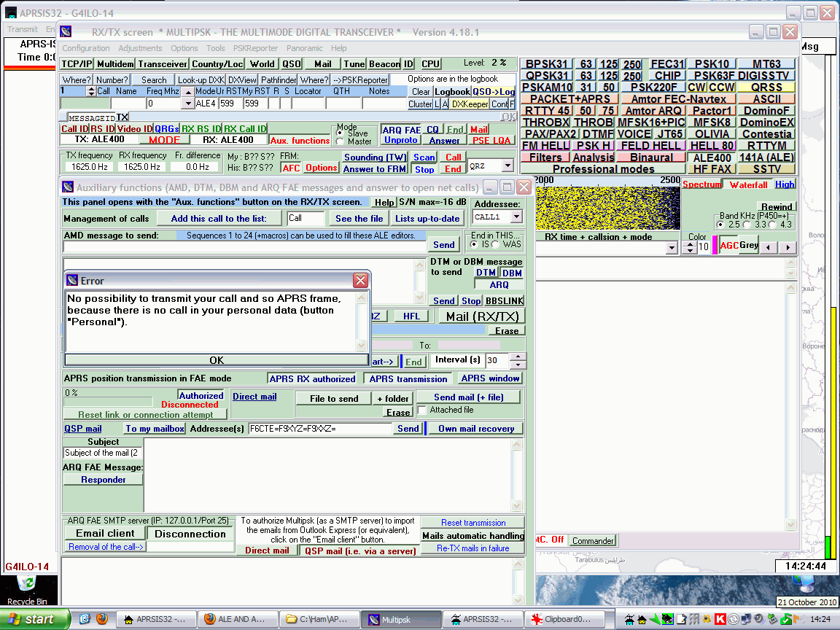Image resolution: width=840 pixels, height=630 pixels.
Task: Click the Aux. functions button
Action: point(300,140)
